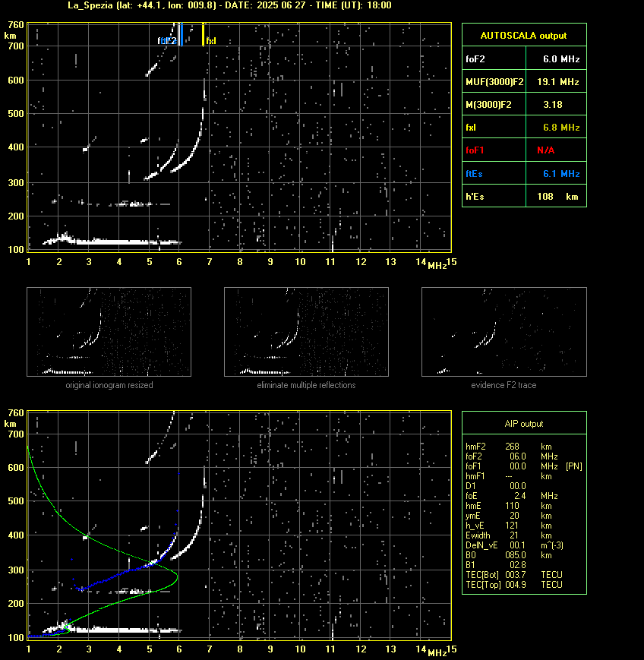The image size is (644, 660).
Task: Click the 'original ionogram resized' caption
Action: (109, 385)
